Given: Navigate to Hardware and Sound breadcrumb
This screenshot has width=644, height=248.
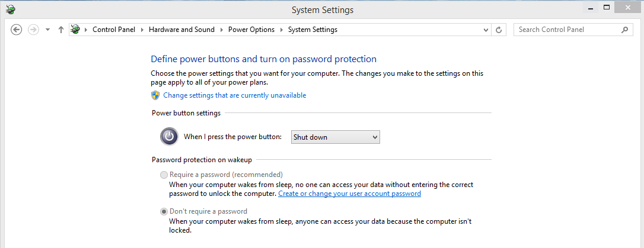Looking at the screenshot, I should 181,30.
